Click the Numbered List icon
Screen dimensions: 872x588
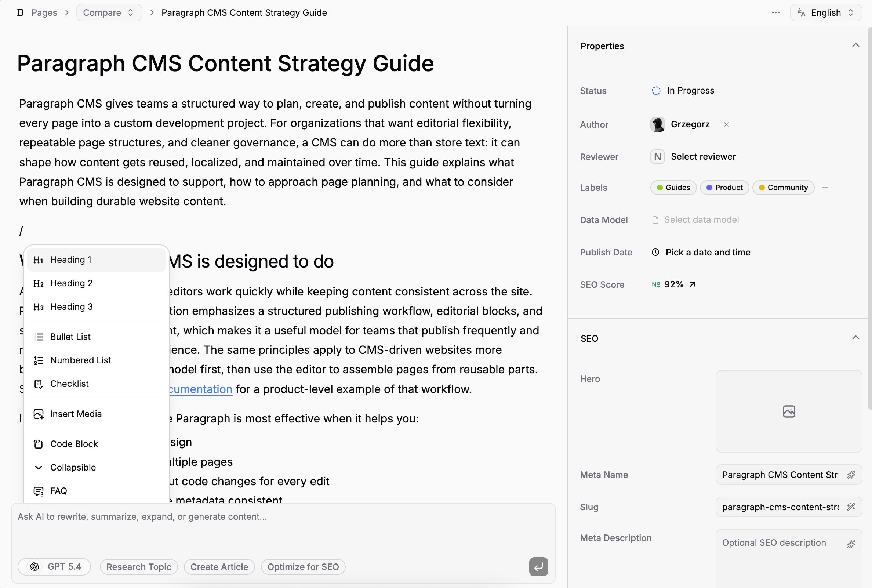(x=39, y=360)
